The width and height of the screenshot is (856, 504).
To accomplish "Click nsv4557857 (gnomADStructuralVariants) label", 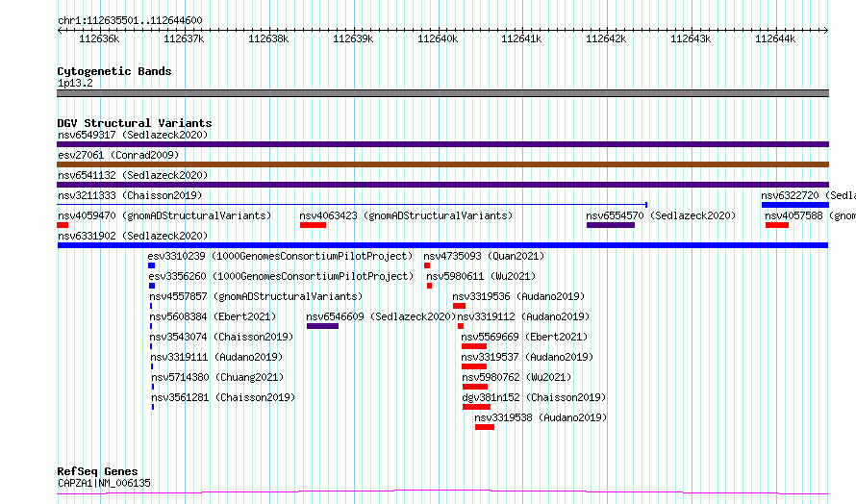I will (256, 296).
